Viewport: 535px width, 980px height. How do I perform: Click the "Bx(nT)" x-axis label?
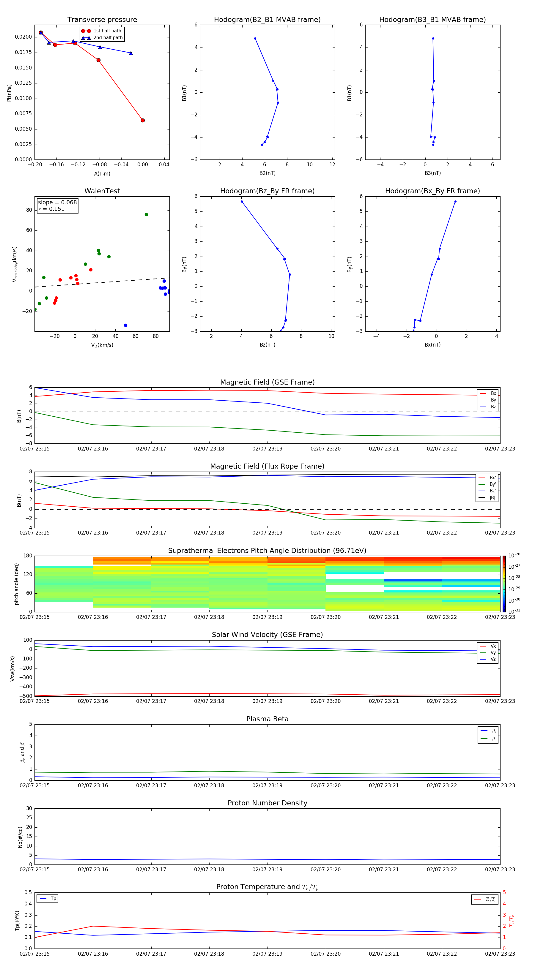coord(432,345)
